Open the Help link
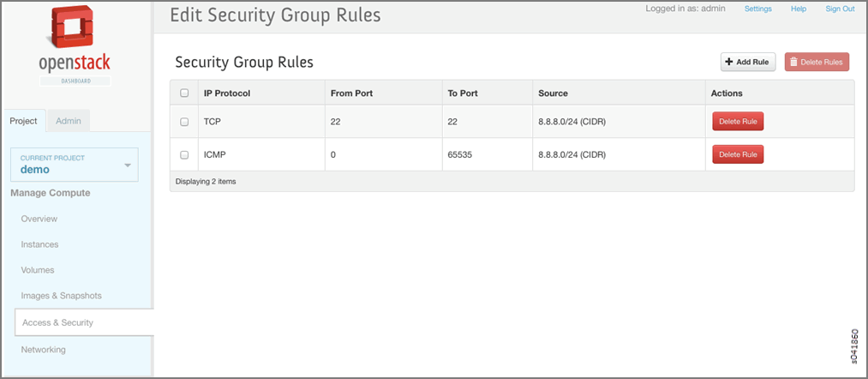The image size is (868, 379). tap(799, 9)
